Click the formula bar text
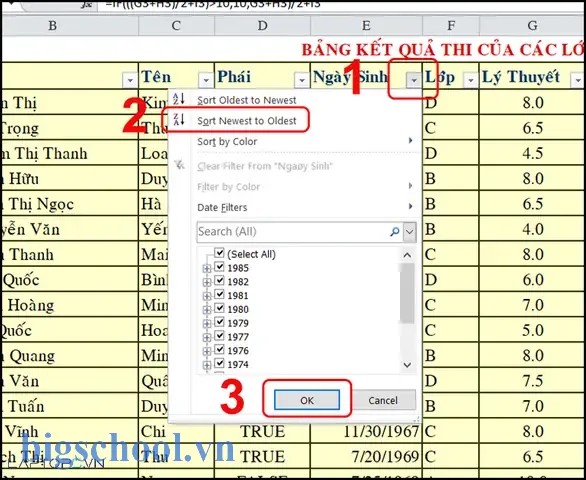This screenshot has height=480, width=586. 213,5
